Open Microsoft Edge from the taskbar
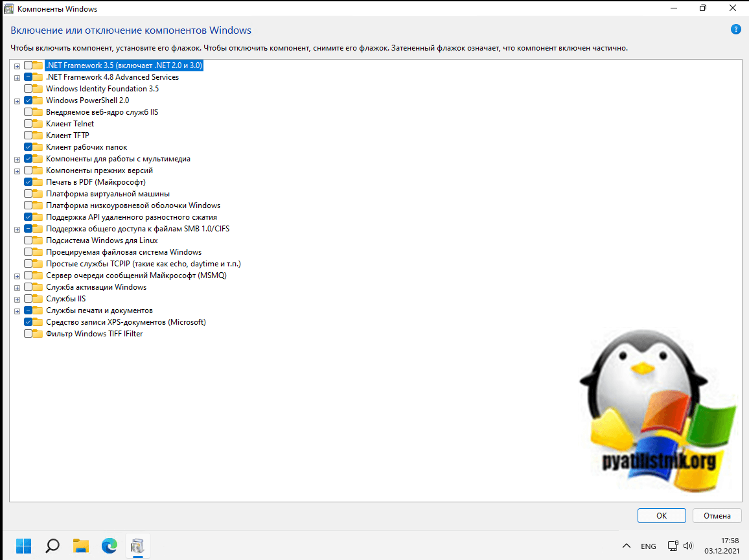 click(x=109, y=546)
